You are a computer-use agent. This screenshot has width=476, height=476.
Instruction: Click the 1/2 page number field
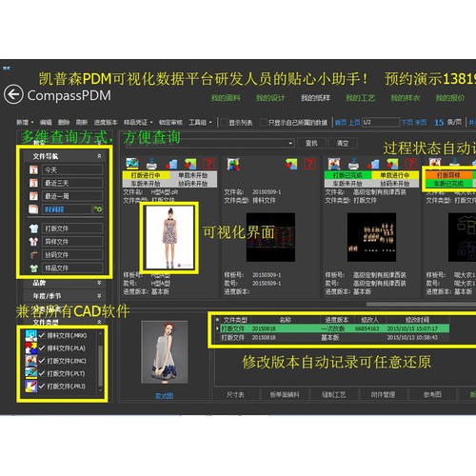pos(381,122)
